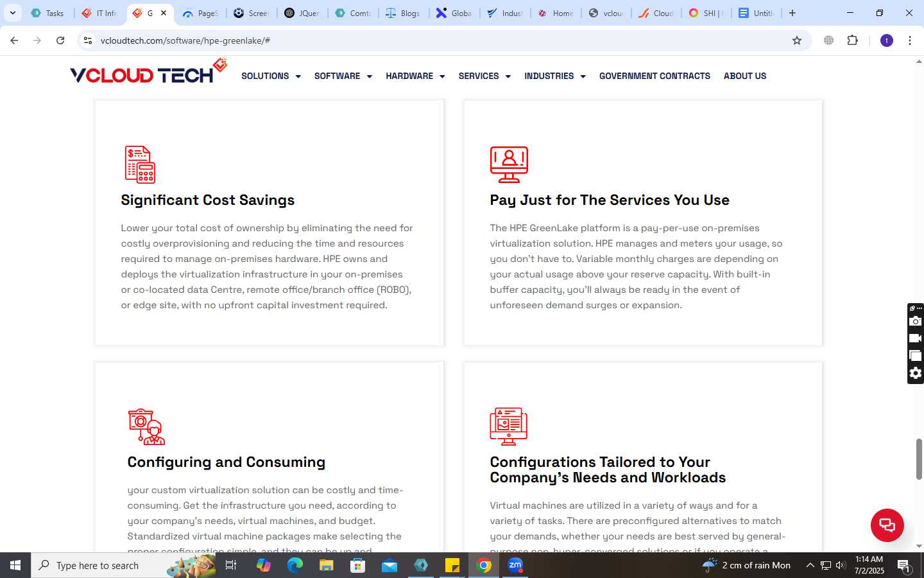The image size is (924, 578).
Task: Open the Chrome profile avatar
Action: click(x=887, y=40)
